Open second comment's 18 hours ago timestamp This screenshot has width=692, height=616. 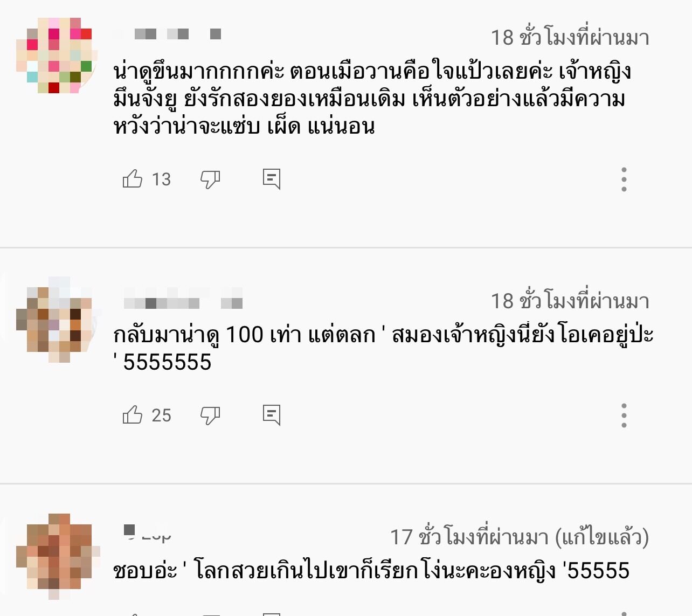tap(570, 301)
